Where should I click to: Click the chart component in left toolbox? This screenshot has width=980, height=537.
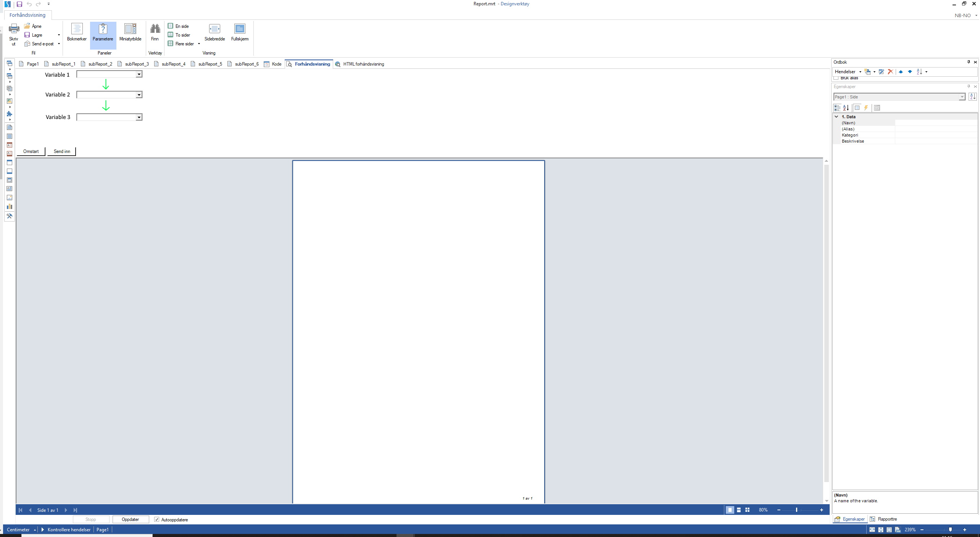coord(10,206)
